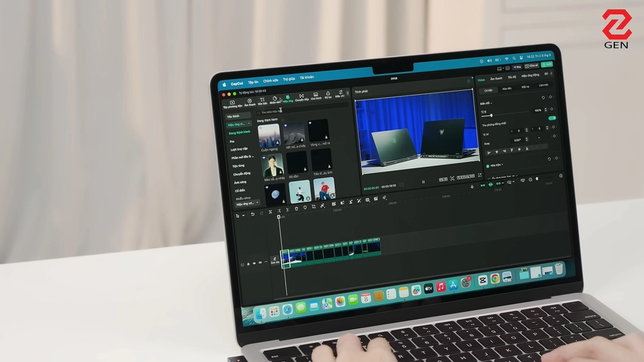Click the green Xuất export button
The height and width of the screenshot is (362, 644).
pos(546,64)
